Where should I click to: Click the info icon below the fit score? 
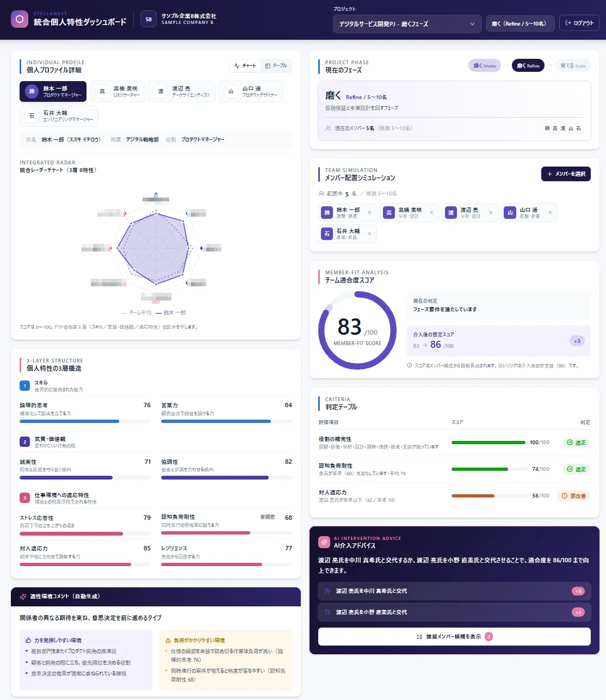click(410, 366)
